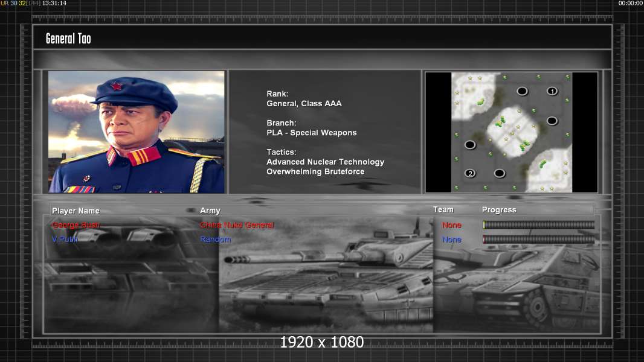Click the "Advanced Nuclear Technology" line
644x362 pixels.
click(325, 162)
